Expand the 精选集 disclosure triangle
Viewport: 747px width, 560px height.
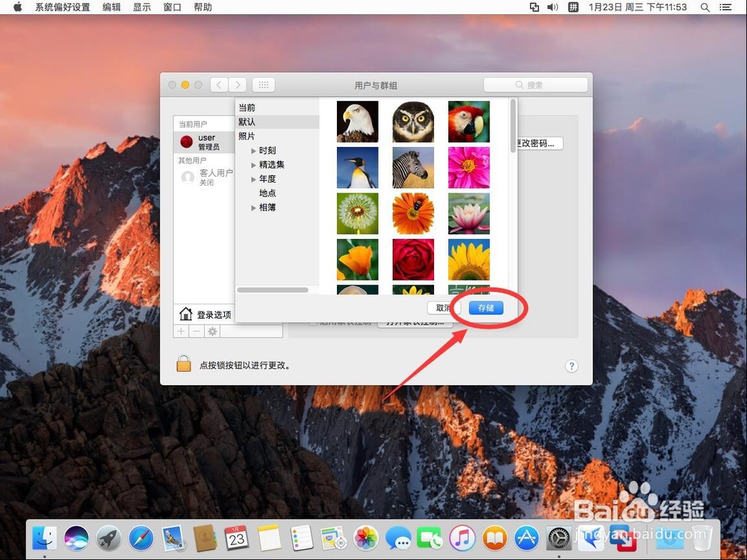(x=253, y=165)
